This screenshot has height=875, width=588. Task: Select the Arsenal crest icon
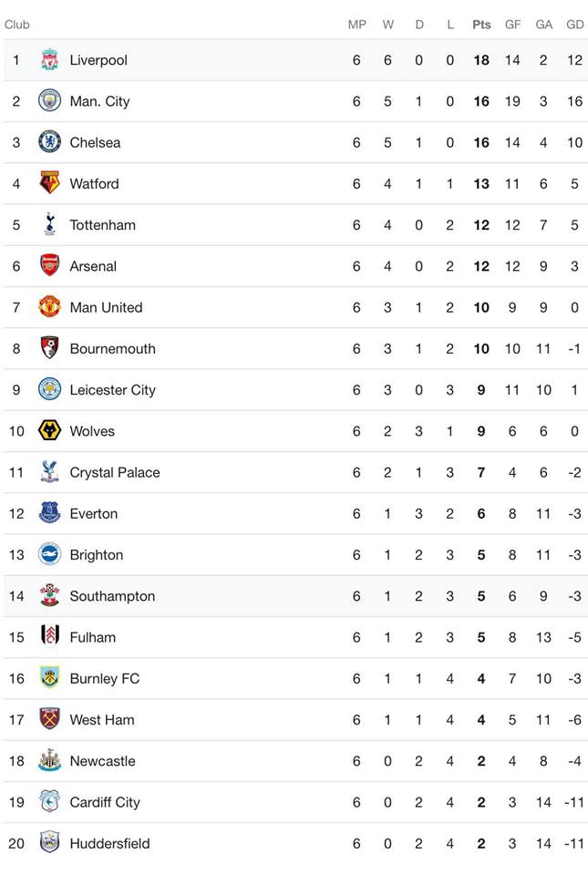(49, 265)
